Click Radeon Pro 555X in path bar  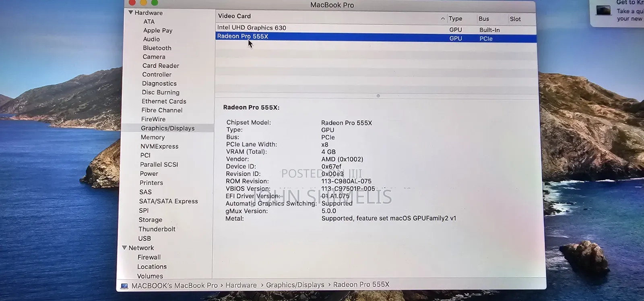point(361,284)
